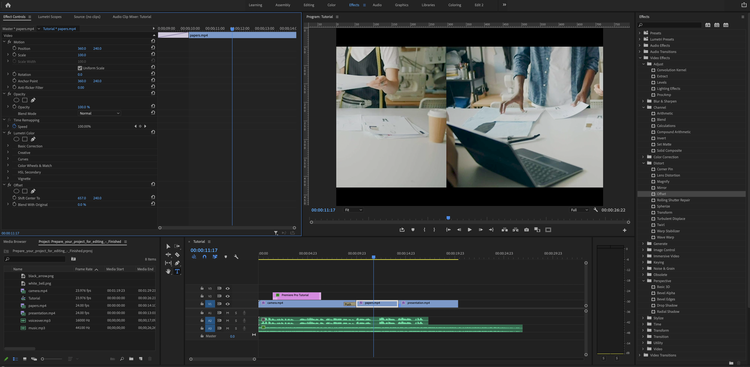The width and height of the screenshot is (750, 367).
Task: Select the Premiere Pro Tutorial title clip
Action: coord(297,296)
